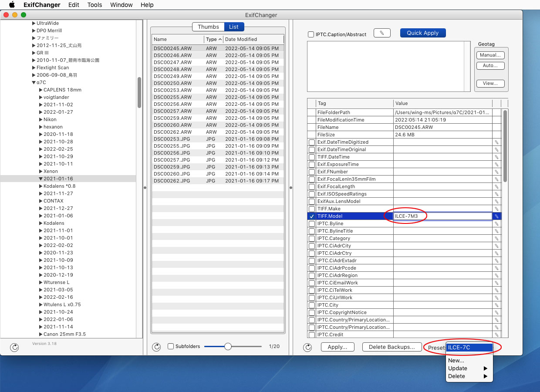Collapse the 2021-01-16 folder

click(40, 179)
